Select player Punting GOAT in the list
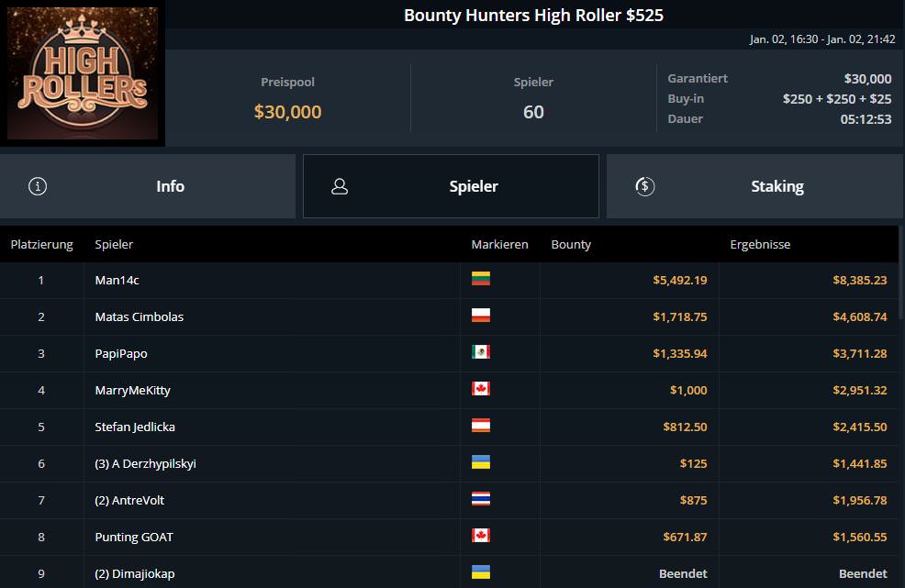This screenshot has height=588, width=905. (x=134, y=537)
